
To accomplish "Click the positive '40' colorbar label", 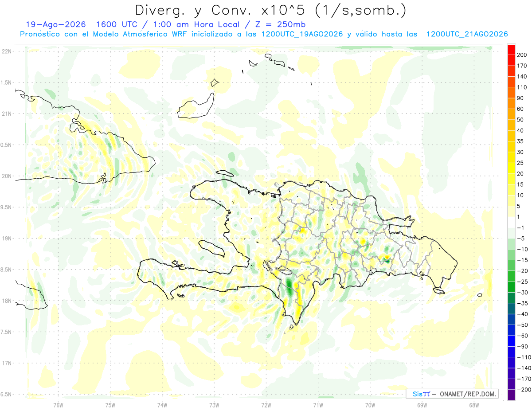I will [520, 130].
